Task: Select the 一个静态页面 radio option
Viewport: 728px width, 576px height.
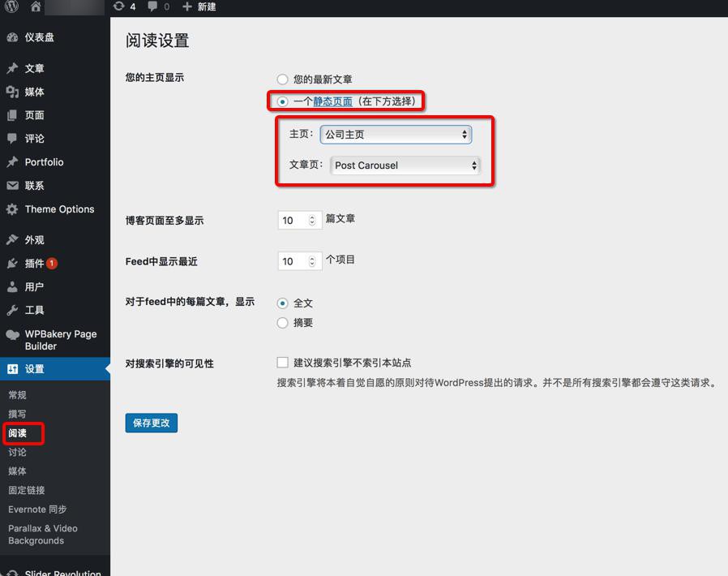Action: (282, 101)
